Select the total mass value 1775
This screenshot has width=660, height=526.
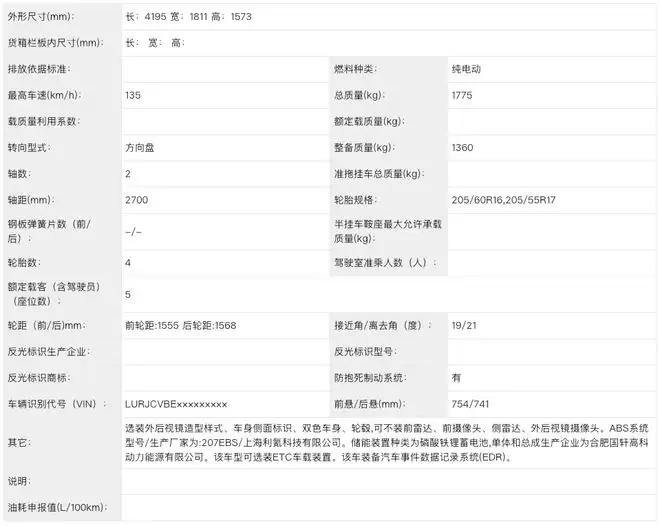(464, 95)
